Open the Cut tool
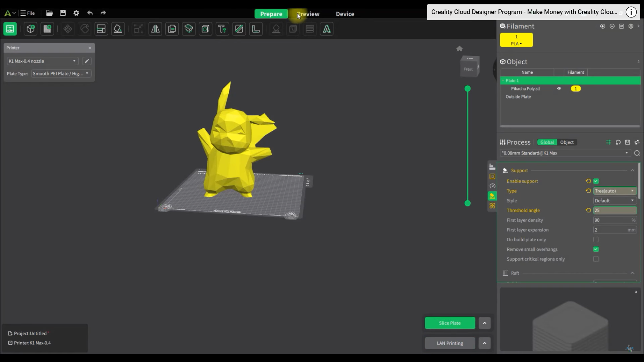 coord(189,29)
